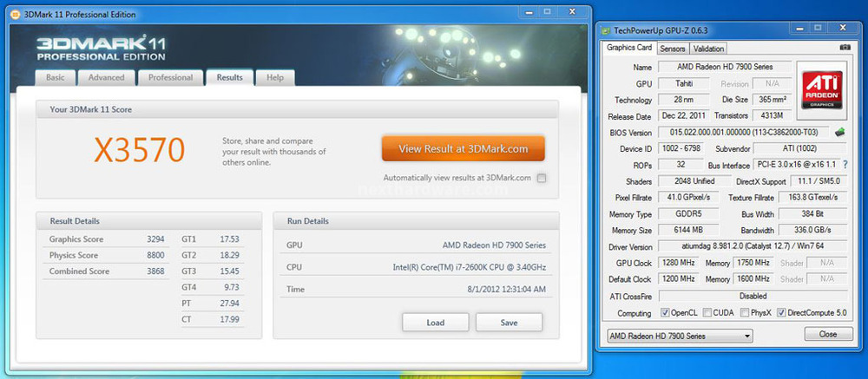Open the Help tab in 3DMark
Image resolution: width=868 pixels, height=379 pixels.
(x=275, y=77)
